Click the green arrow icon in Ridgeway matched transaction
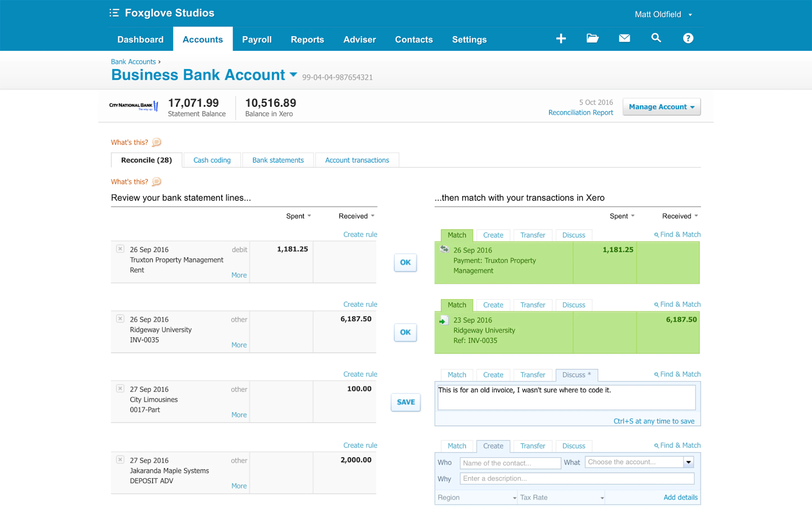The width and height of the screenshot is (812, 508). 443,321
